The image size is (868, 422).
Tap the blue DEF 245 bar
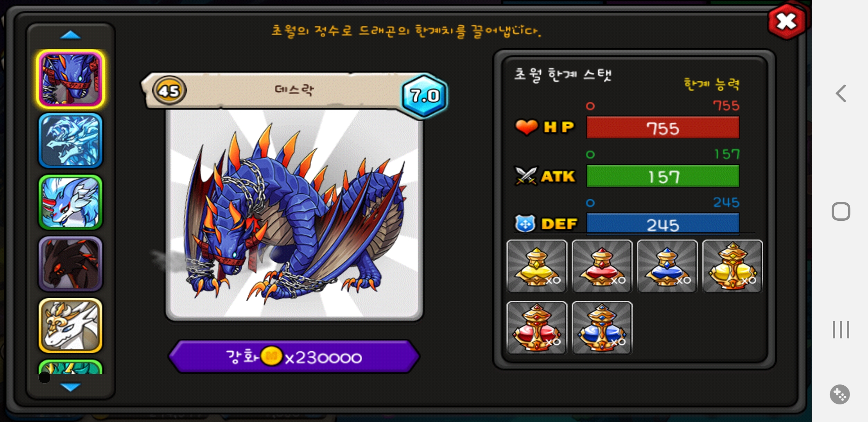[x=663, y=224]
